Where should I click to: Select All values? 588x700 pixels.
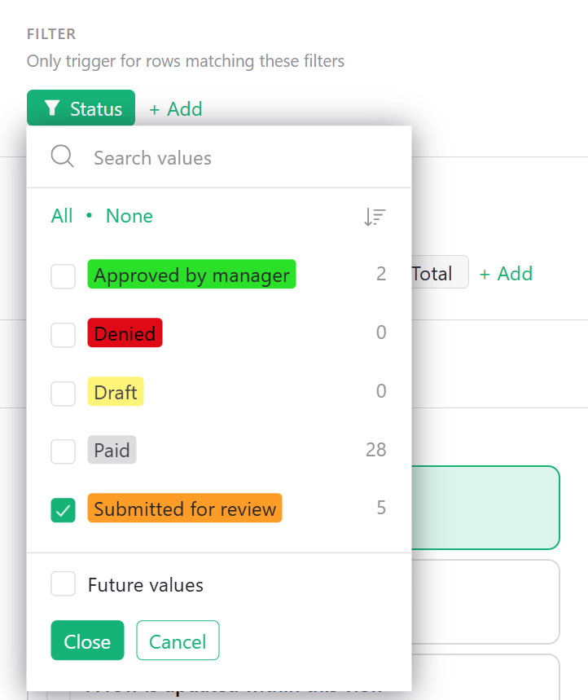pyautogui.click(x=60, y=216)
